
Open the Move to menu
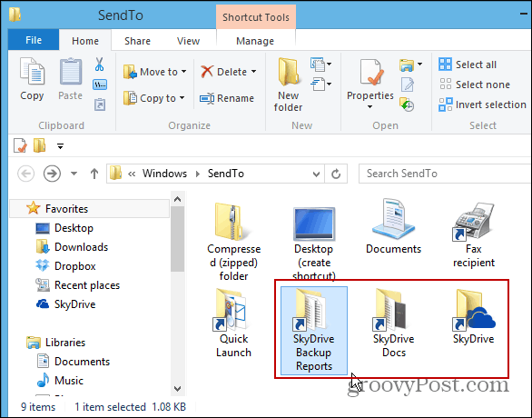154,72
